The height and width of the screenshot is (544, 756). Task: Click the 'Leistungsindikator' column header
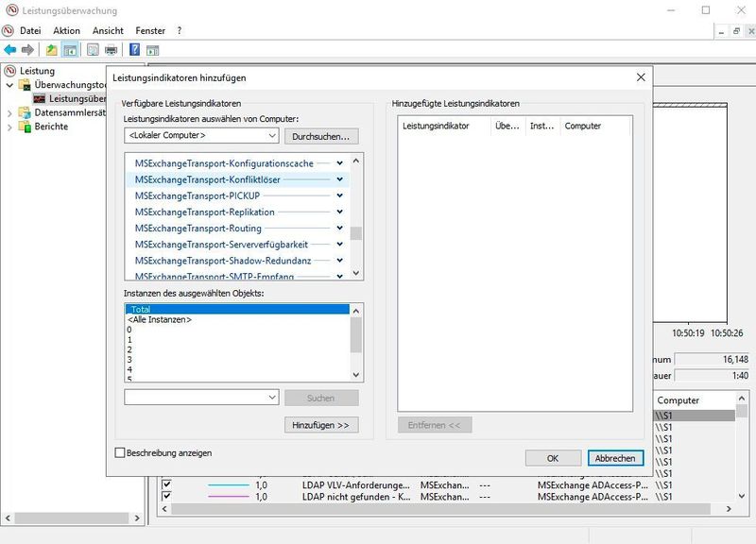point(444,126)
